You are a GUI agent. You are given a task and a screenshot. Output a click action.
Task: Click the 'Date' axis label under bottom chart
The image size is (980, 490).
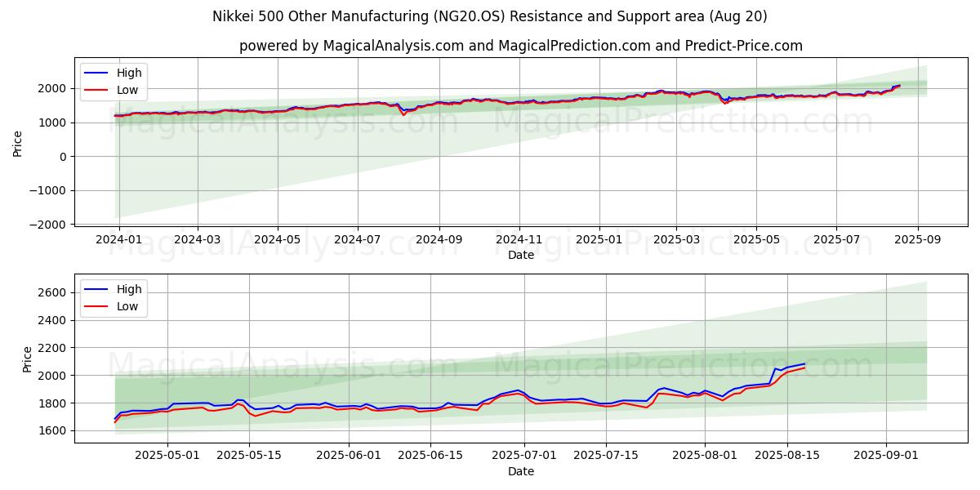(521, 471)
